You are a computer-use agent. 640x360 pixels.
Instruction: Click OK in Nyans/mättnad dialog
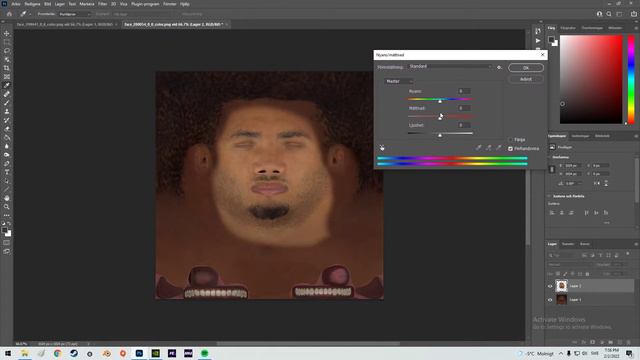tap(526, 68)
